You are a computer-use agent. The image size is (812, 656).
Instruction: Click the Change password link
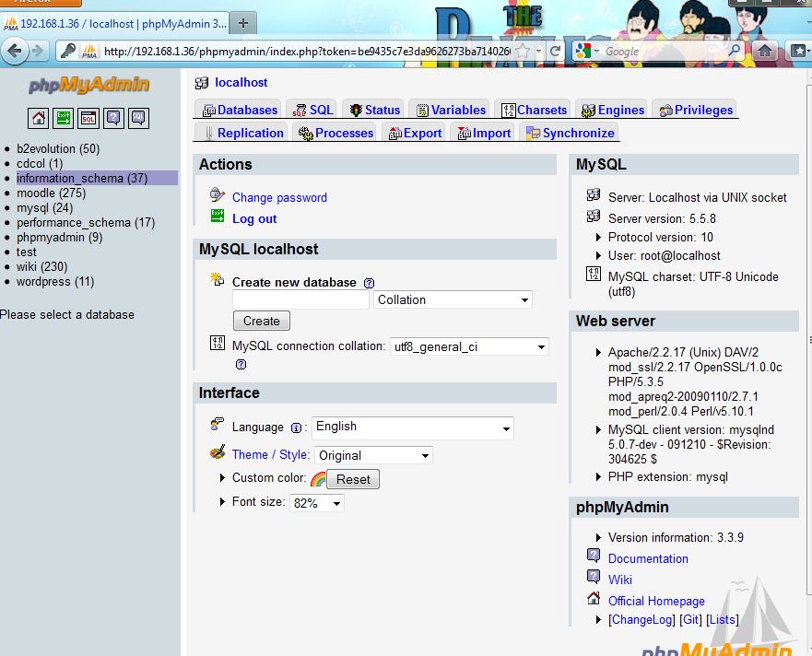[279, 198]
